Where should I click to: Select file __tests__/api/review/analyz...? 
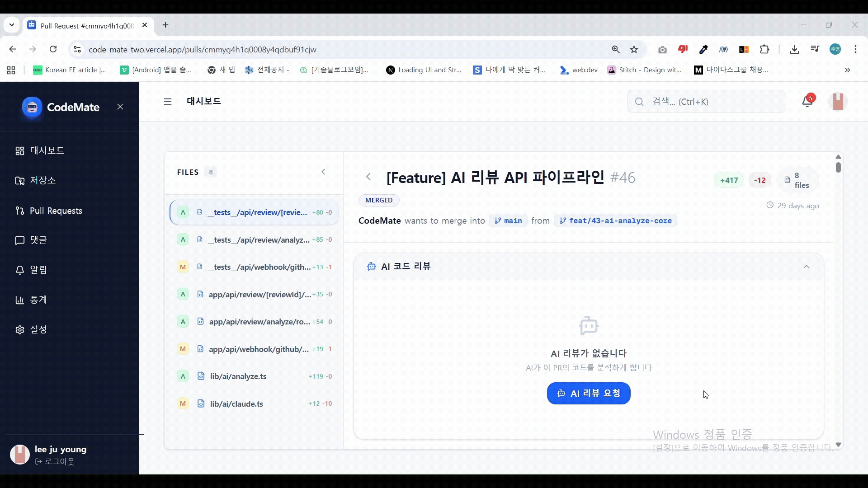(x=254, y=240)
